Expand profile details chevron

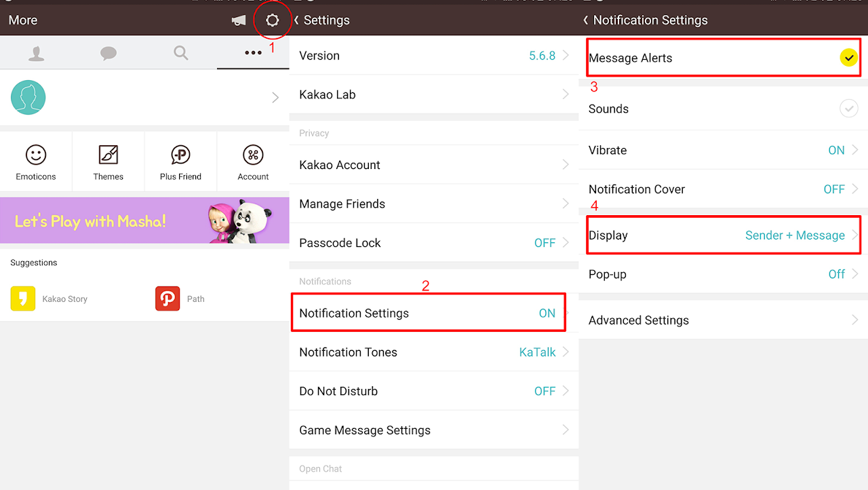[275, 98]
